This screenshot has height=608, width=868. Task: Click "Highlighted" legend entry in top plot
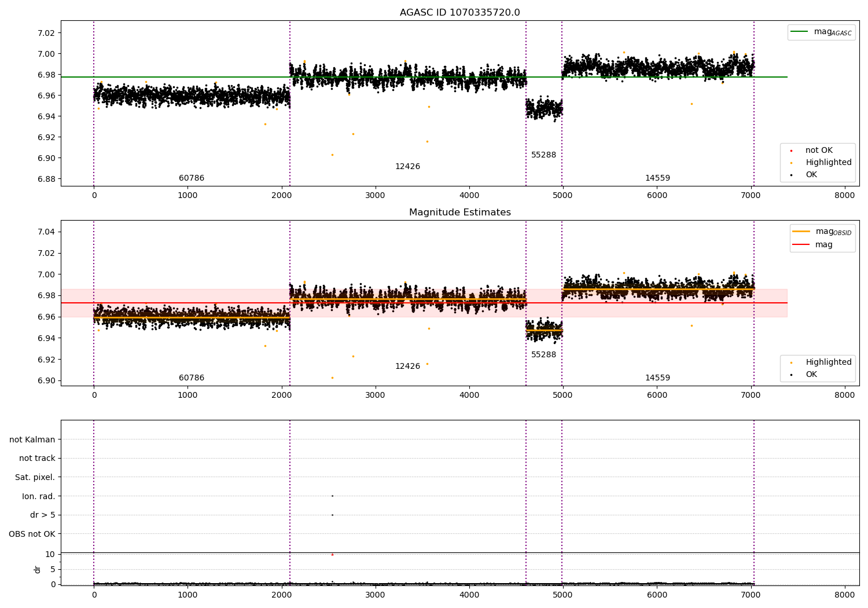coord(821,162)
